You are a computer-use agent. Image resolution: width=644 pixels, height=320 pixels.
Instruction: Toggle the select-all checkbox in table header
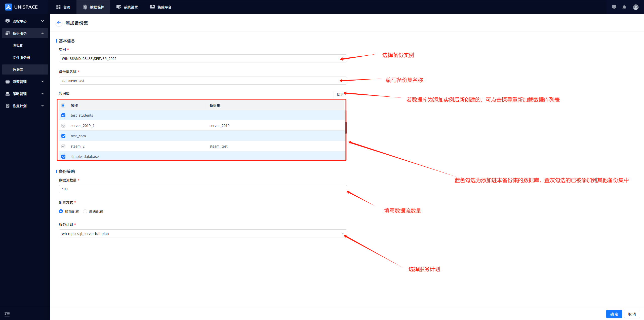coord(63,105)
